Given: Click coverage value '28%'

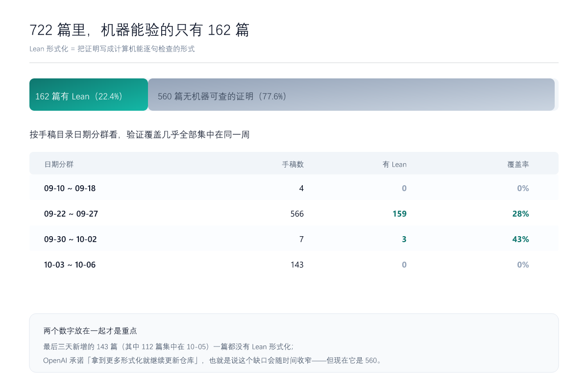Looking at the screenshot, I should click(520, 214).
